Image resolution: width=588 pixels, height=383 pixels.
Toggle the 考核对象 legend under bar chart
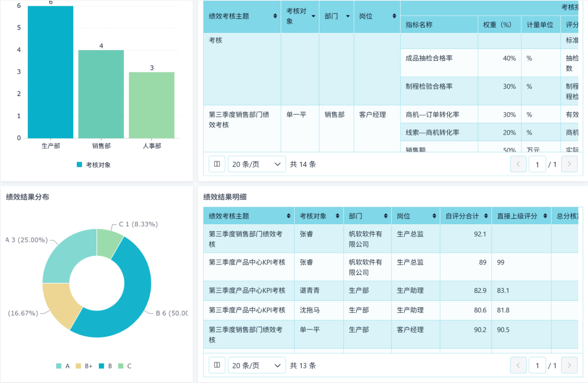pos(94,165)
